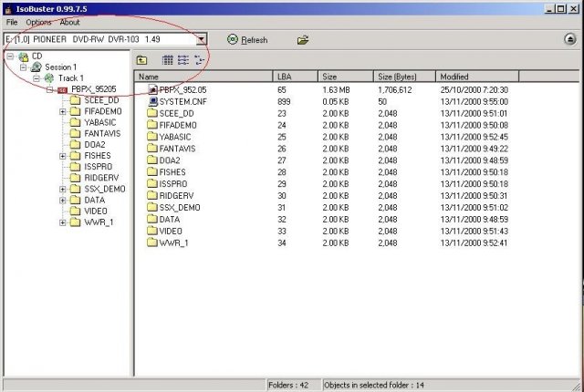
Task: Select Session 1 icon in tree
Action: [x=36, y=67]
